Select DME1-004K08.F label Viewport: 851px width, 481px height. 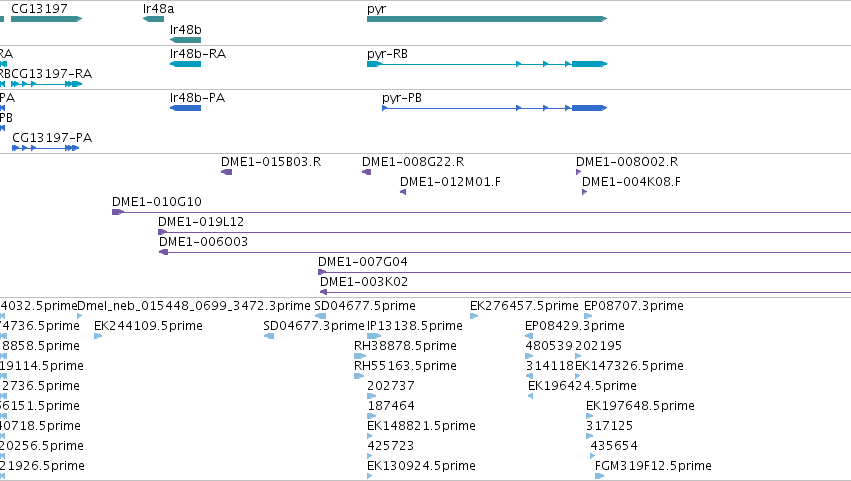[x=631, y=182]
